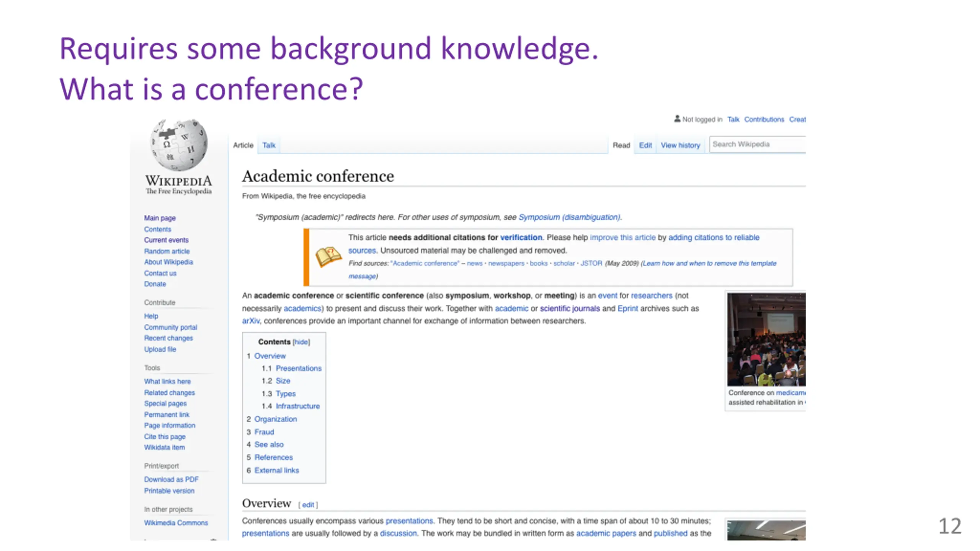Click the discussion link in Overview

click(399, 533)
